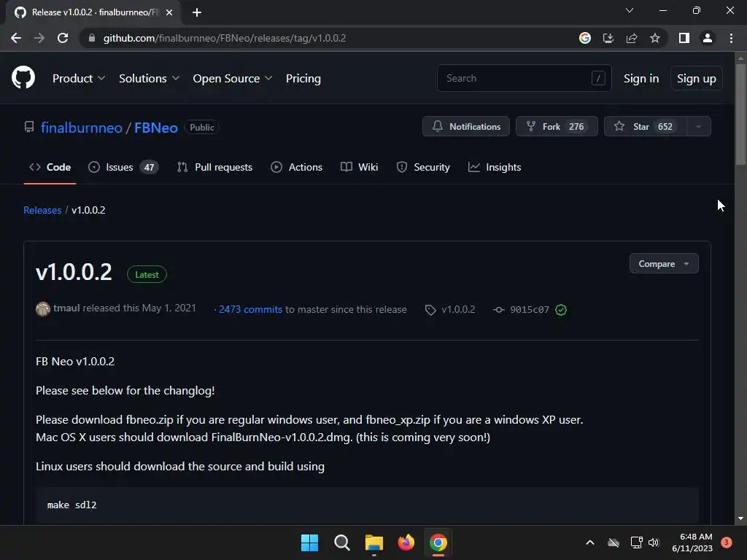This screenshot has width=747, height=560.
Task: Open taskbar Search icon
Action: [x=341, y=542]
